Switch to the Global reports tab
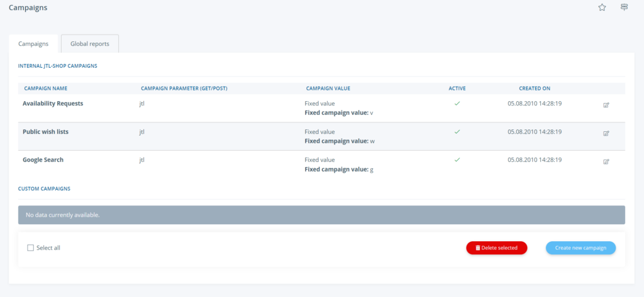Viewport: 644px width, 297px height. coord(89,44)
